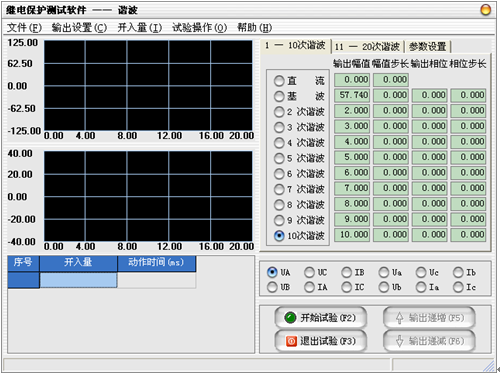
Task: Click the 开入量 table column header
Action: 78,262
